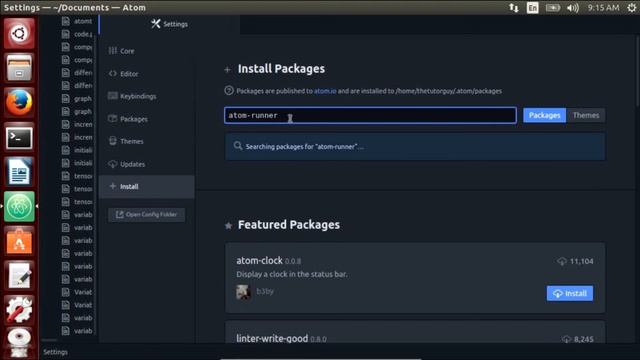The height and width of the screenshot is (360, 640).
Task: Open System Settings tools launcher icon
Action: pyautogui.click(x=19, y=310)
